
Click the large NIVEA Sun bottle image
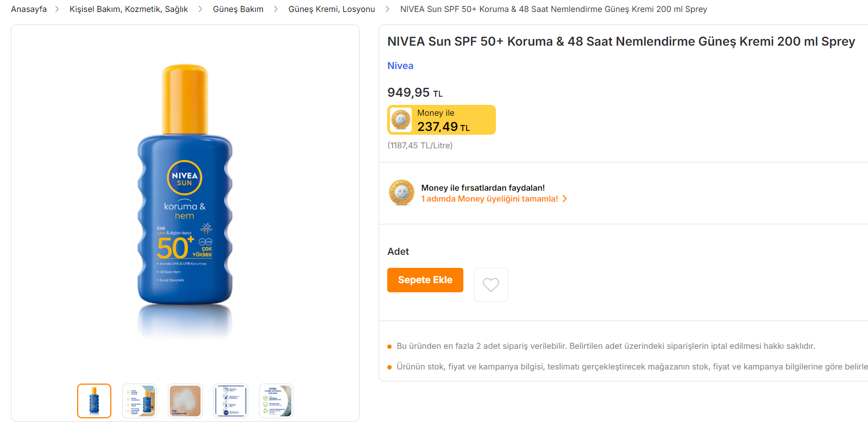tap(185, 201)
